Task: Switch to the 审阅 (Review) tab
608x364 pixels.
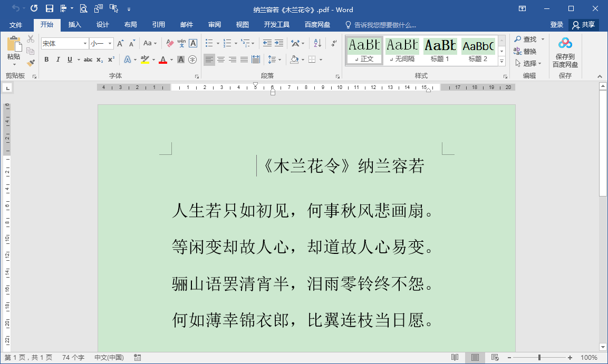Action: [215, 25]
